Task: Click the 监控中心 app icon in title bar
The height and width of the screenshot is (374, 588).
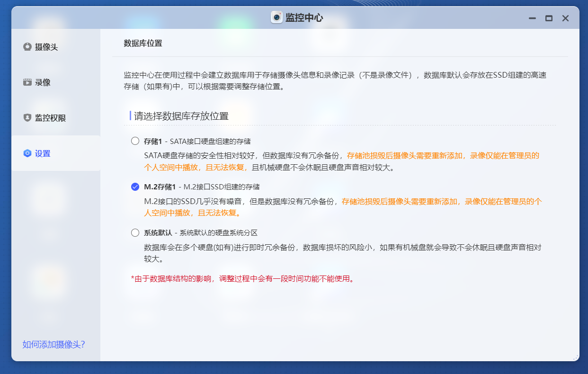Action: (x=276, y=18)
